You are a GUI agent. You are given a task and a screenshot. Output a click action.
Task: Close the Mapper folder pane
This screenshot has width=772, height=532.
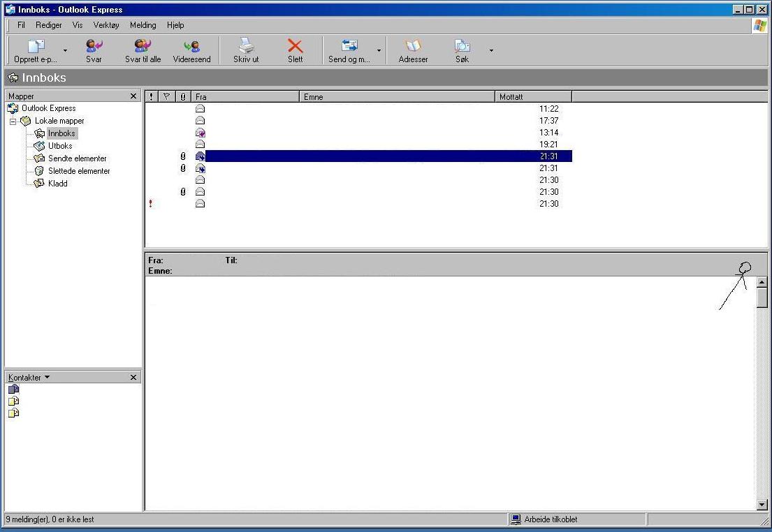coord(133,96)
